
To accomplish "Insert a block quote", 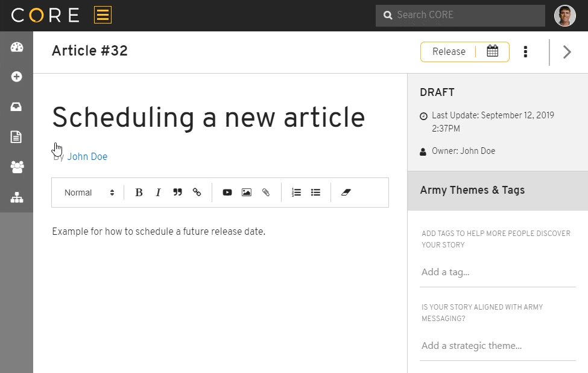I will coord(177,193).
